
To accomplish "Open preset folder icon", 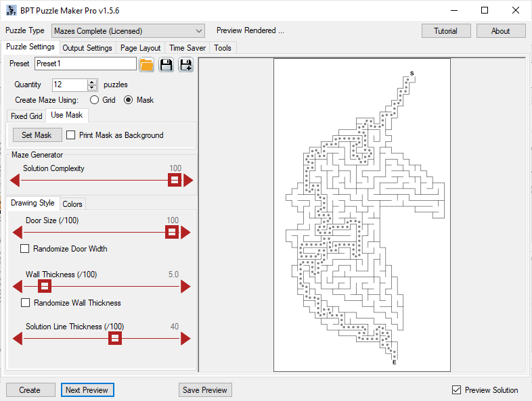I will pyautogui.click(x=147, y=64).
